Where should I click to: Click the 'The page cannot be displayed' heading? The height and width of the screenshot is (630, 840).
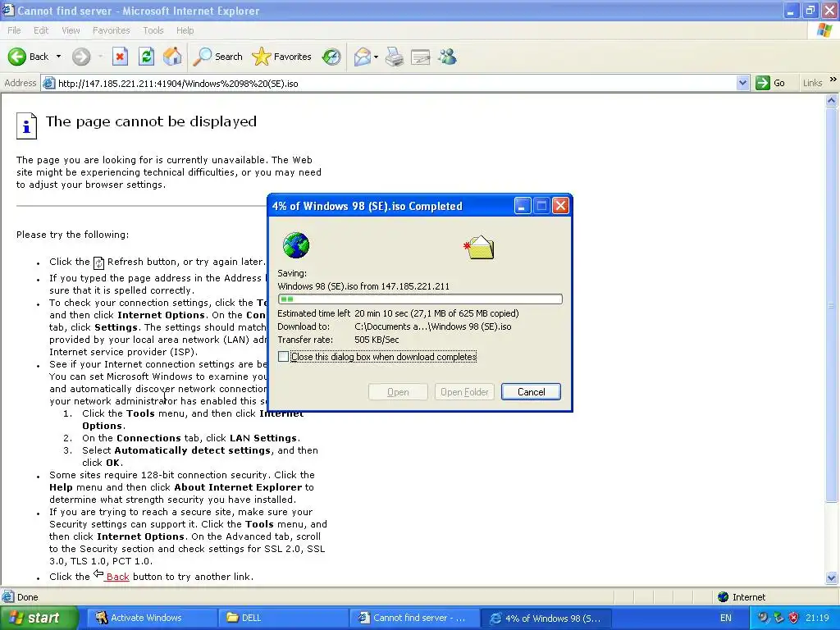pyautogui.click(x=151, y=121)
